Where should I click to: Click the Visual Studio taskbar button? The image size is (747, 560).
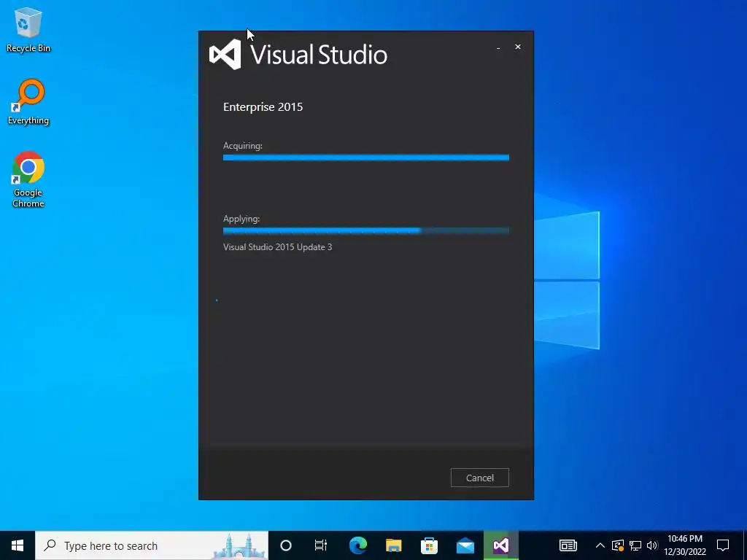[500, 545]
